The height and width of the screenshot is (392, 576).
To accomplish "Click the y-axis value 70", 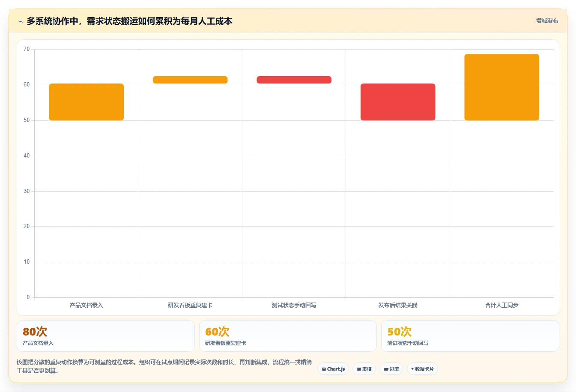I will (27, 49).
